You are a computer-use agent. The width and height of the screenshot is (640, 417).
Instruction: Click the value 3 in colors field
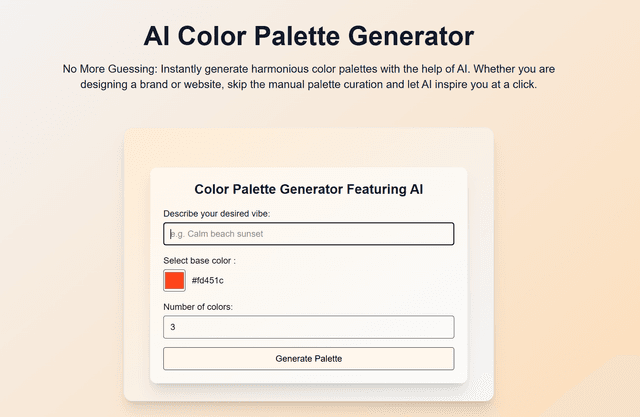point(173,327)
